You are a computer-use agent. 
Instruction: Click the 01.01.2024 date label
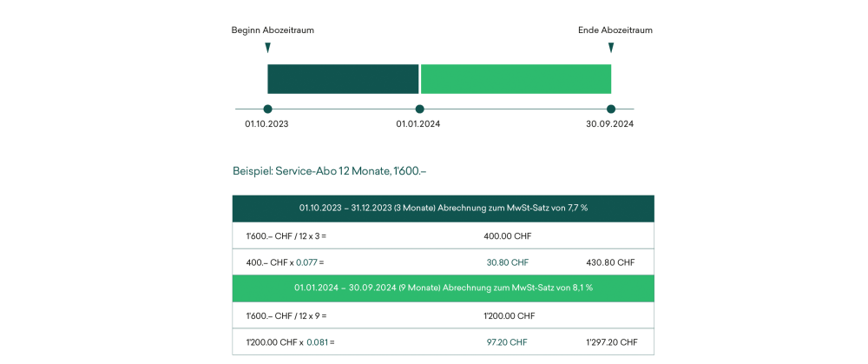418,124
